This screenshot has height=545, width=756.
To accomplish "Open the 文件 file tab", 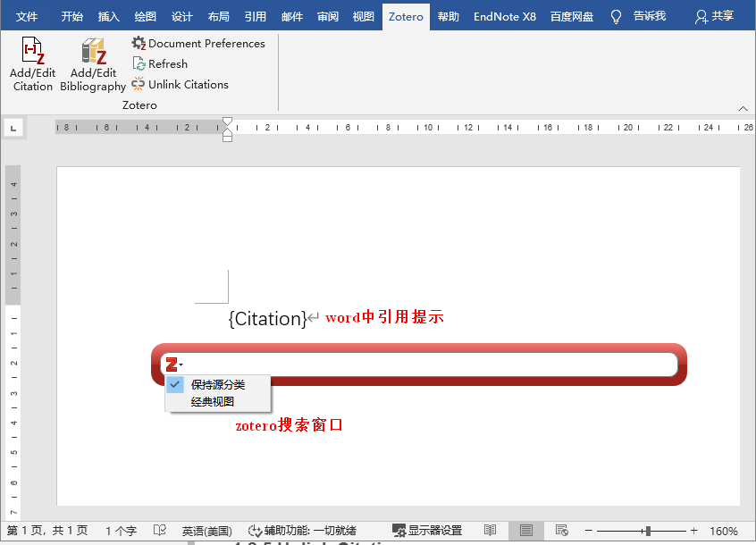I will pos(27,17).
